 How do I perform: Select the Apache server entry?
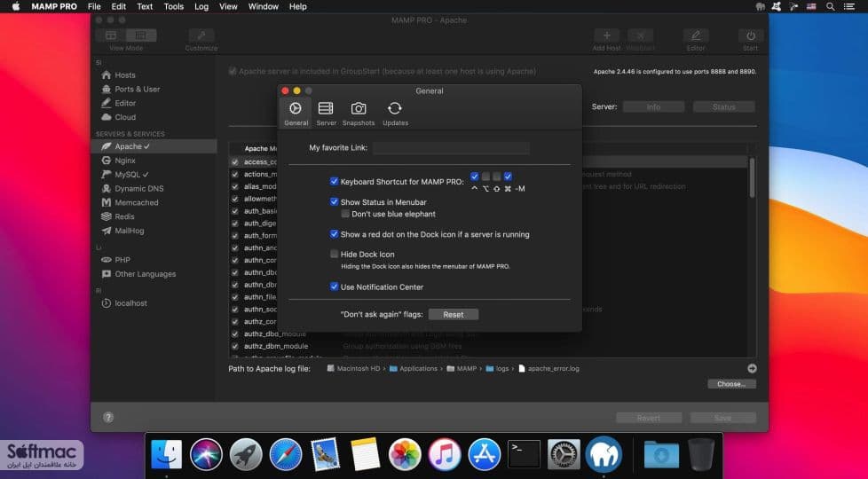pyautogui.click(x=154, y=146)
